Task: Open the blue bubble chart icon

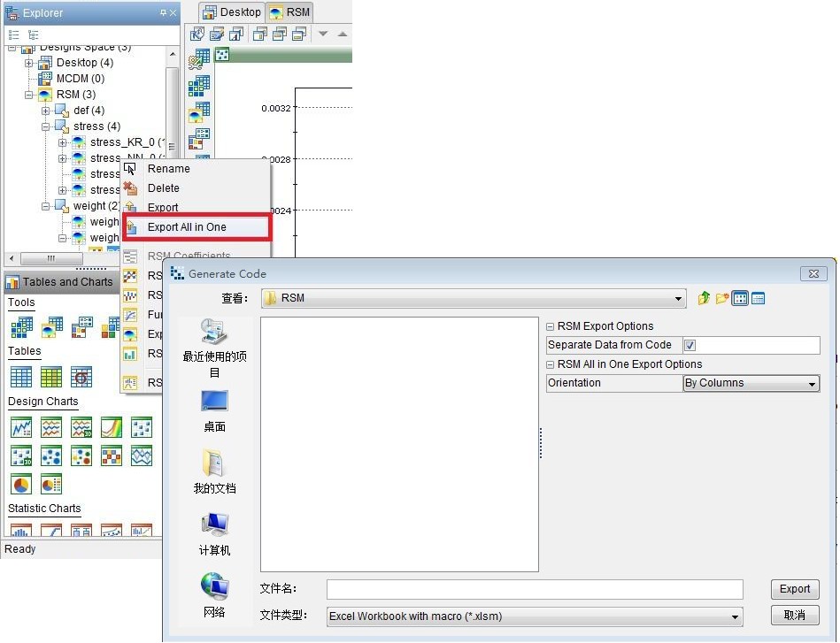Action: pyautogui.click(x=51, y=455)
